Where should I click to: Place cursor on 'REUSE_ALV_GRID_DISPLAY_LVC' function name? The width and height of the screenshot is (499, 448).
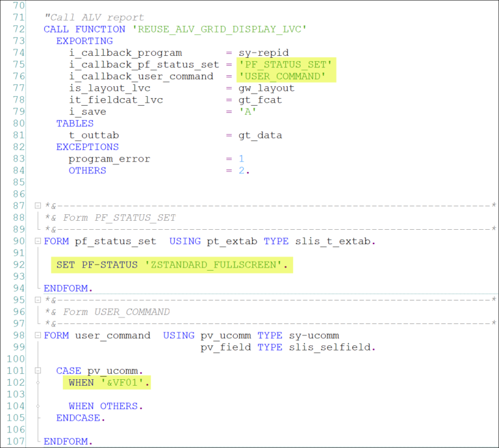pyautogui.click(x=218, y=29)
